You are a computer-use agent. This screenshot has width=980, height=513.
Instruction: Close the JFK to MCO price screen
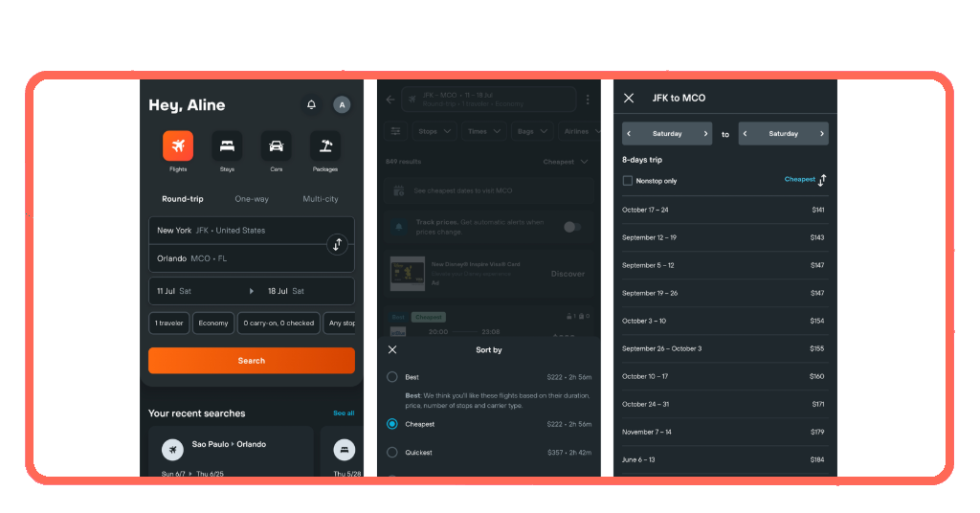point(629,98)
